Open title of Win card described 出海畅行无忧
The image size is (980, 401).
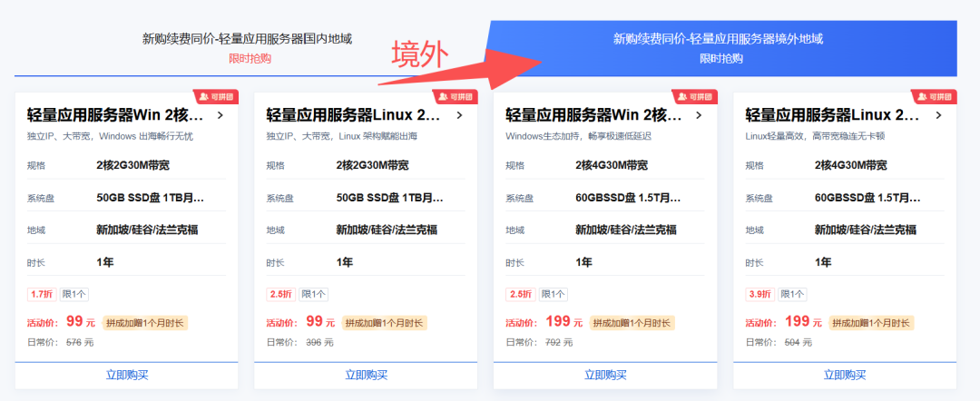coord(115,115)
